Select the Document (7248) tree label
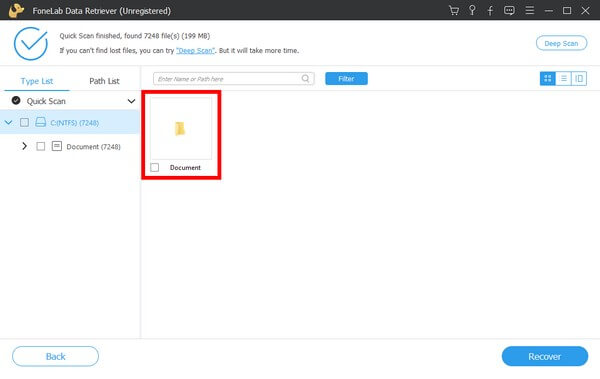Screen dimensions: 600x379 93,147
